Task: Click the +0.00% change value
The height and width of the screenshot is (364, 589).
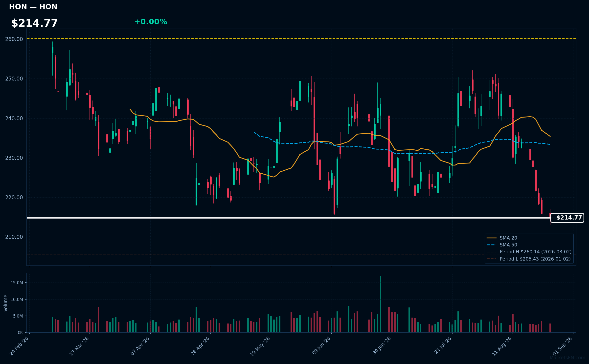Action: 151,22
